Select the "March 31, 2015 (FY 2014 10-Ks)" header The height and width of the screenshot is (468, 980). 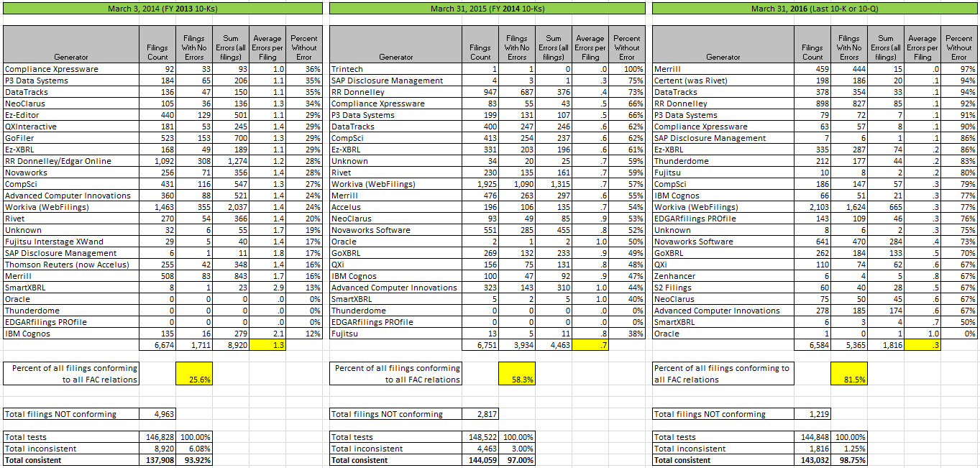487,8
